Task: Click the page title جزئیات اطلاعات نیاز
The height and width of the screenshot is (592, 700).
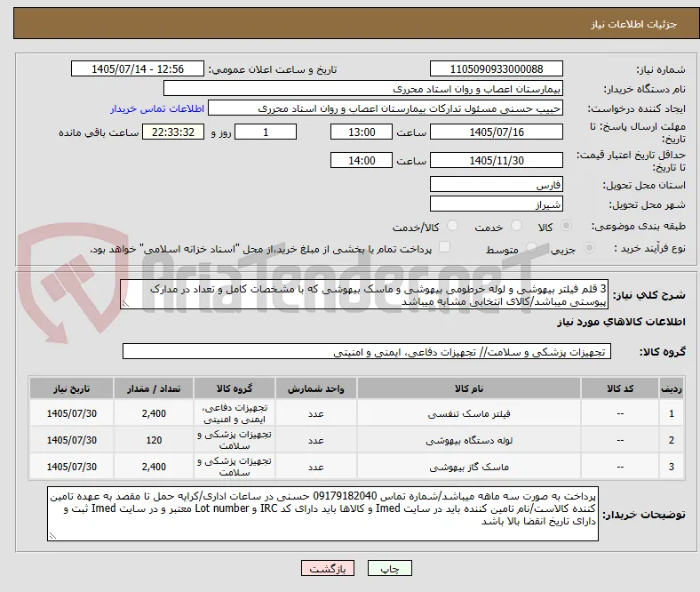Action: (x=634, y=24)
